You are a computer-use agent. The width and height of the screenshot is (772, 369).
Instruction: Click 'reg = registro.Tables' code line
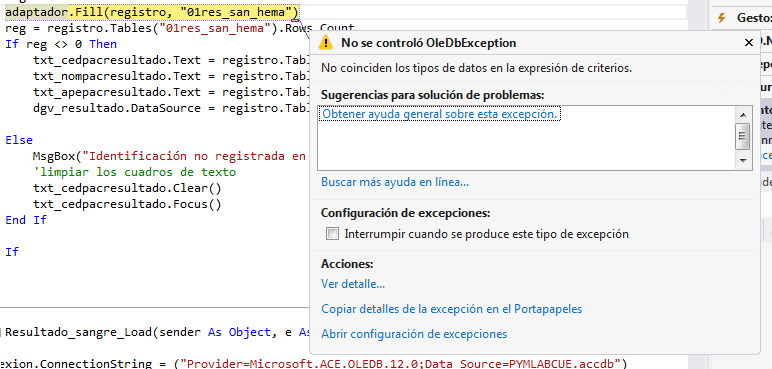click(x=180, y=29)
